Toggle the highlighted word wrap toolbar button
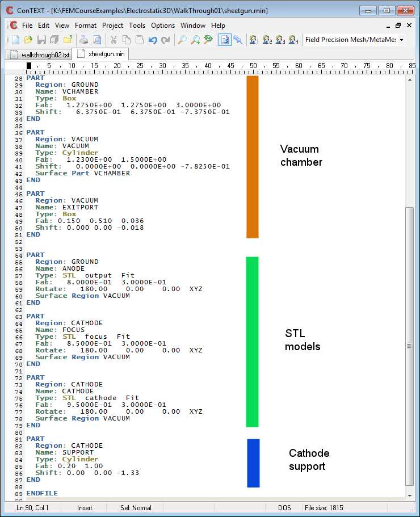The width and height of the screenshot is (420, 517). (x=225, y=40)
